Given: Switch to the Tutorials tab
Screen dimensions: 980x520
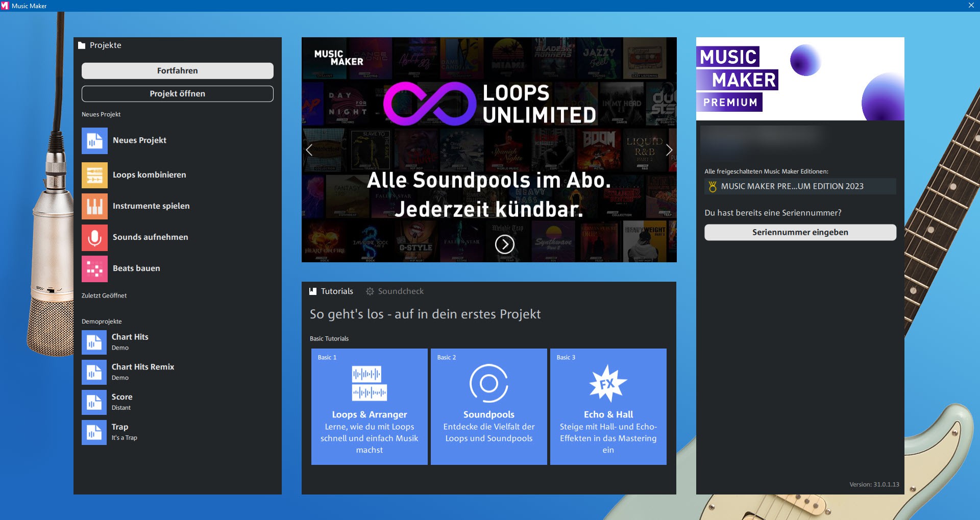Looking at the screenshot, I should click(x=331, y=291).
